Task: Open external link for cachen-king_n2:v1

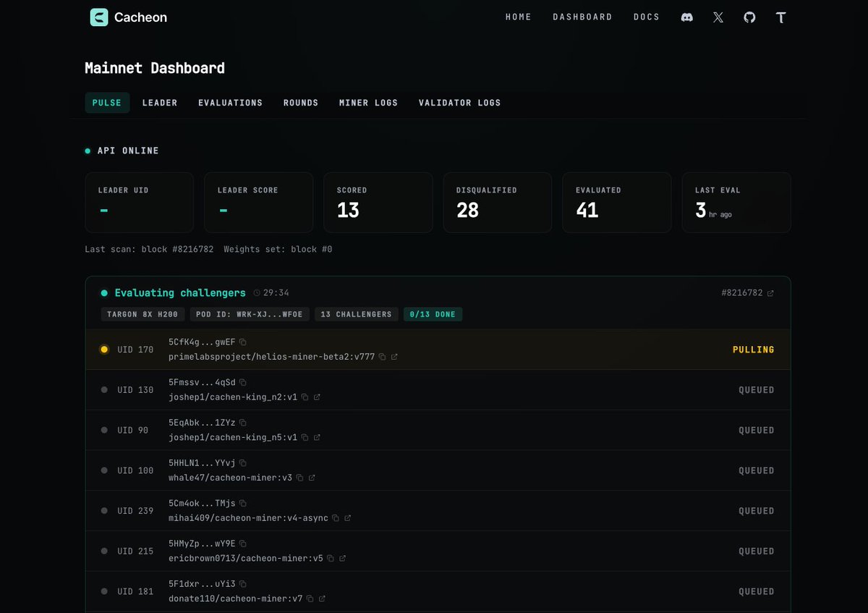Action: [x=317, y=397]
